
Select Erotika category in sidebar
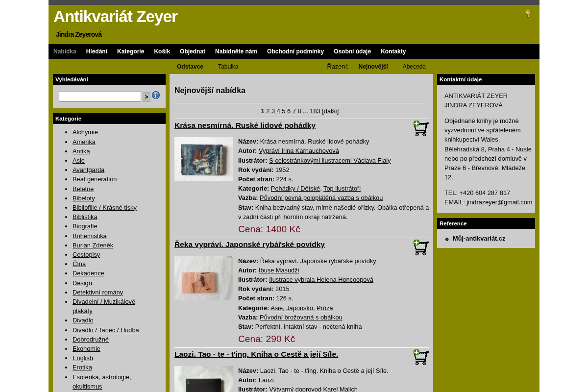[x=82, y=367]
